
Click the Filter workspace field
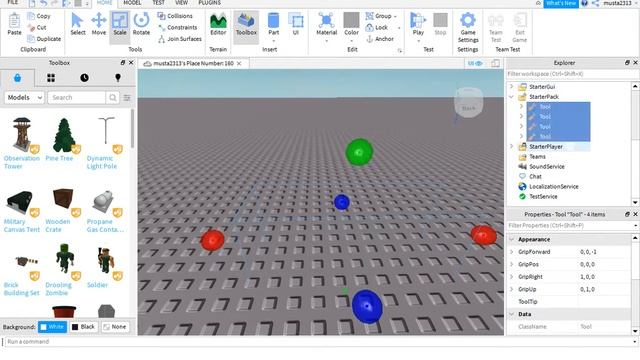tap(572, 74)
